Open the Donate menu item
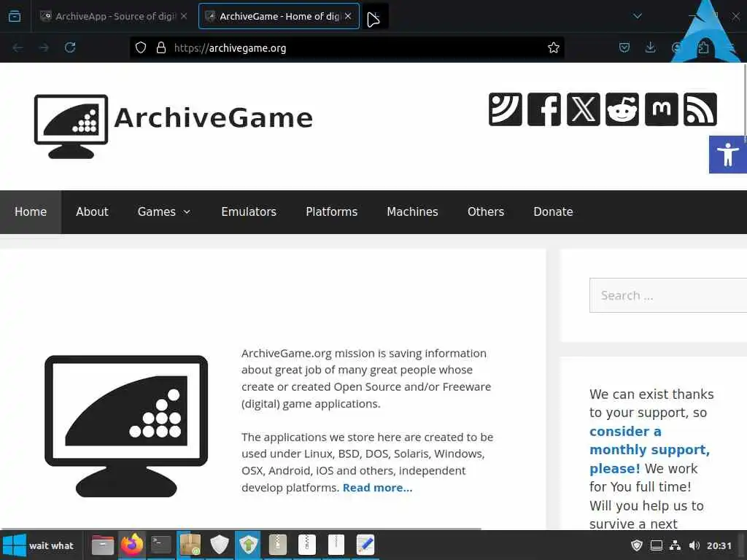The height and width of the screenshot is (560, 747). pos(553,212)
